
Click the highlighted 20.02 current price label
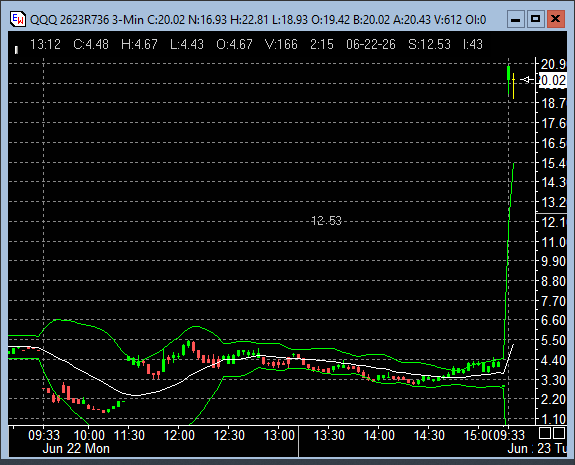pyautogui.click(x=553, y=80)
